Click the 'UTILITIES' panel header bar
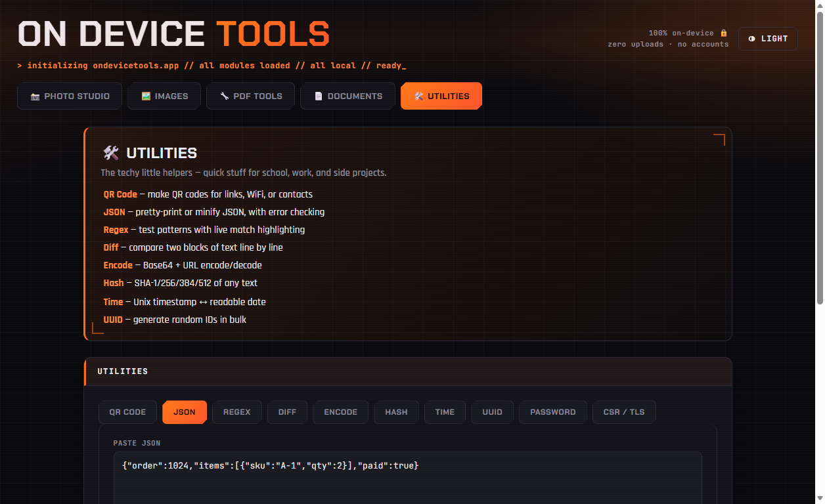This screenshot has width=825, height=504. tap(408, 371)
